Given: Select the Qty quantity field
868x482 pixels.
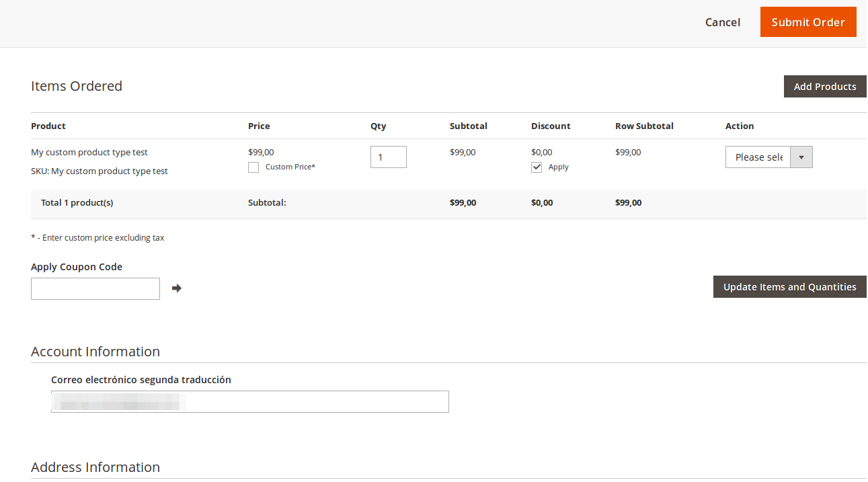Looking at the screenshot, I should click(x=388, y=157).
